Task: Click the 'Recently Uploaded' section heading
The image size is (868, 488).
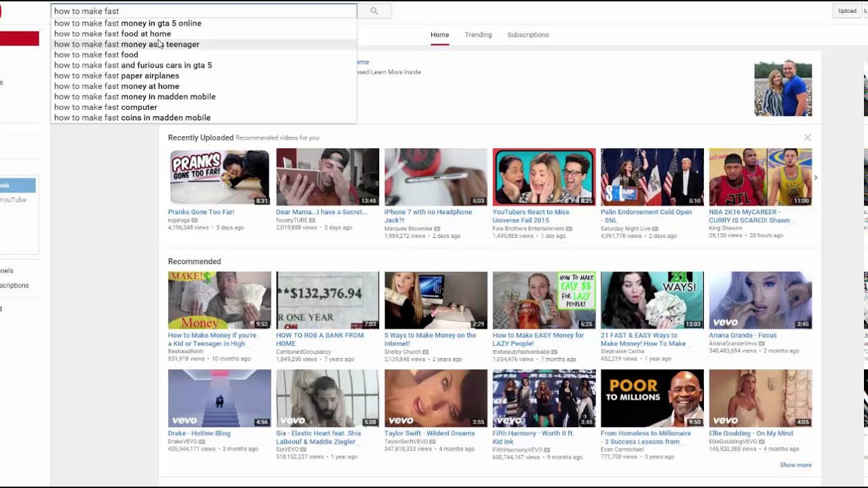Action: (201, 138)
